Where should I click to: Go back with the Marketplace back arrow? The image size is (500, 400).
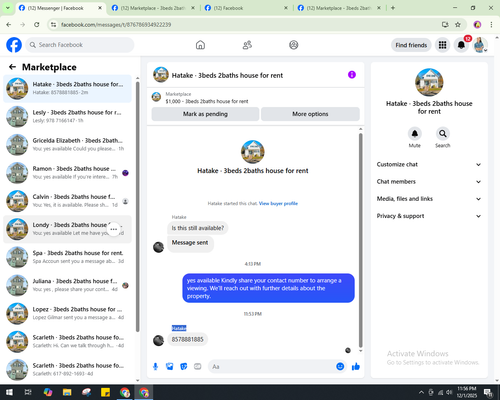12,67
